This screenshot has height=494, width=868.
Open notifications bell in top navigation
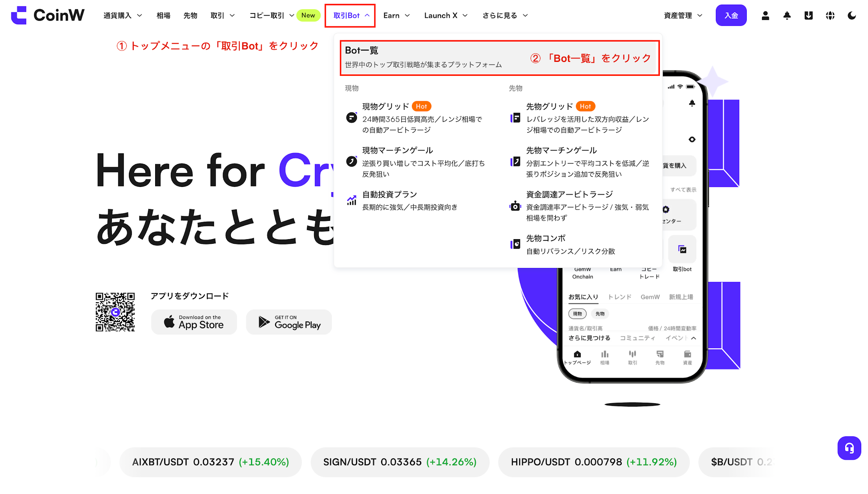(x=787, y=16)
